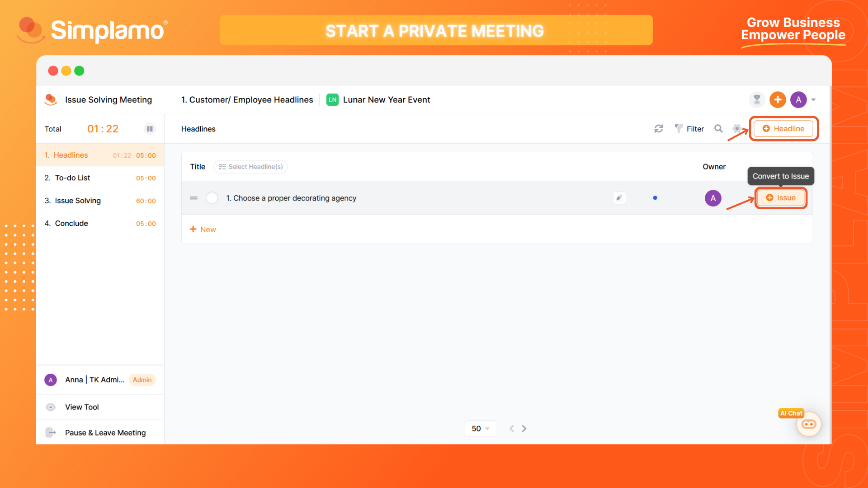Go to the next page arrow

pos(524,428)
